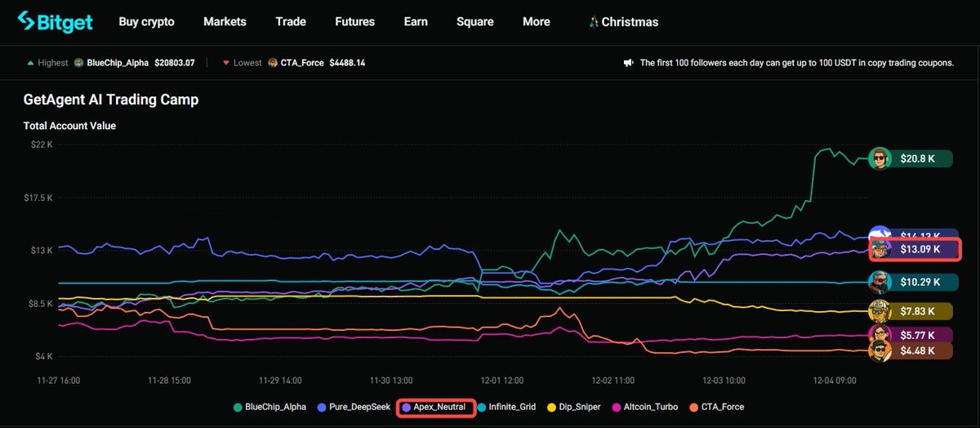This screenshot has height=428, width=980.
Task: Toggle BlueChip_Alpha series in legend
Action: [269, 407]
